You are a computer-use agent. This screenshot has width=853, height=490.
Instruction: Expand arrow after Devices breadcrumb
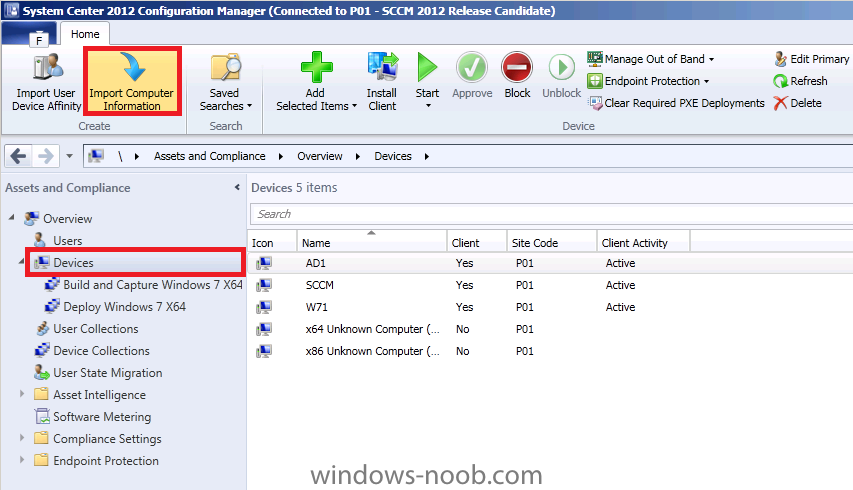[x=426, y=156]
